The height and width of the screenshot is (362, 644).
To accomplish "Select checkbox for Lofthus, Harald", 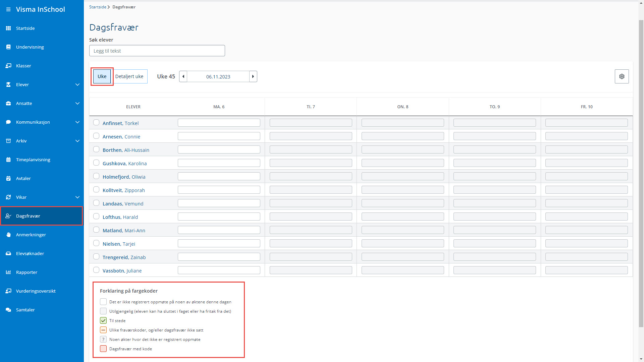I will [96, 217].
